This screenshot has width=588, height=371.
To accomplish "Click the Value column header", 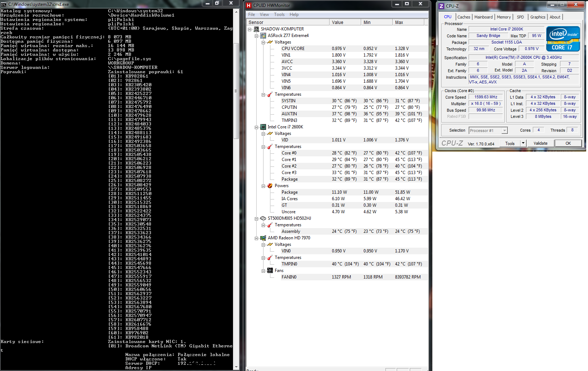I will tap(345, 22).
